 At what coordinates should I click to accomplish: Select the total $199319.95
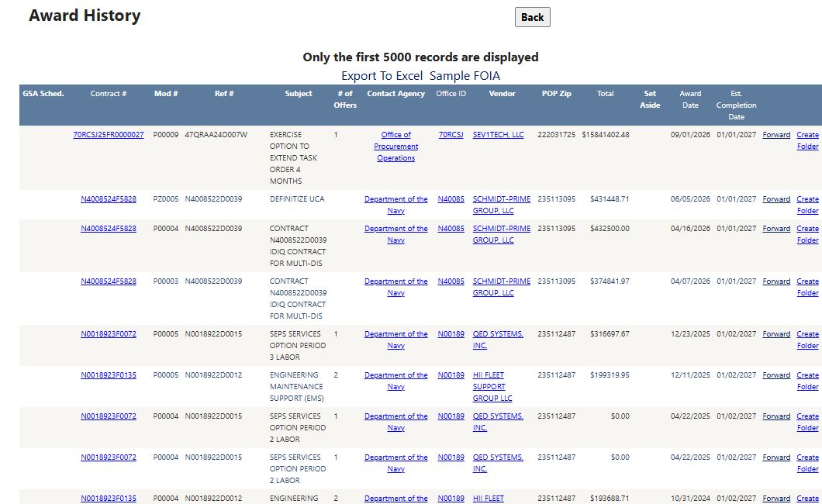click(x=610, y=375)
